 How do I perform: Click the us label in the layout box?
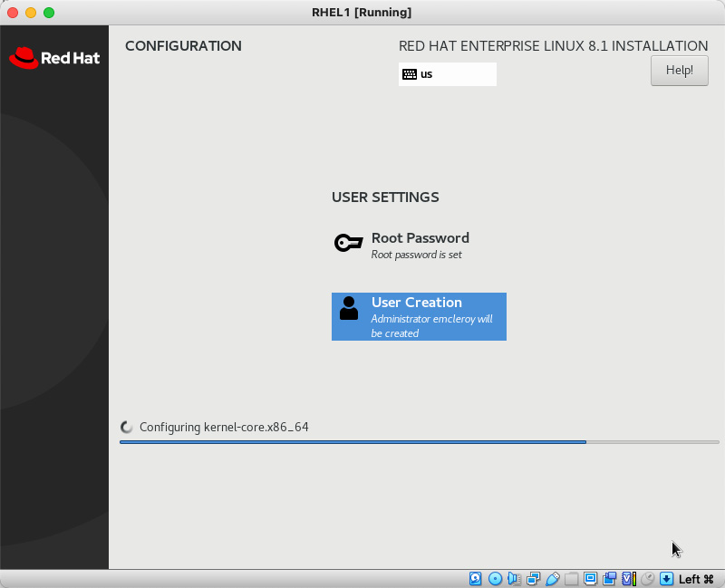[x=426, y=74]
